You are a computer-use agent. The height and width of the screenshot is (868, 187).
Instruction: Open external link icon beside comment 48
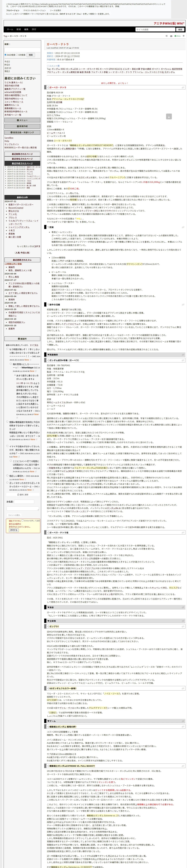(x=31, y=360)
